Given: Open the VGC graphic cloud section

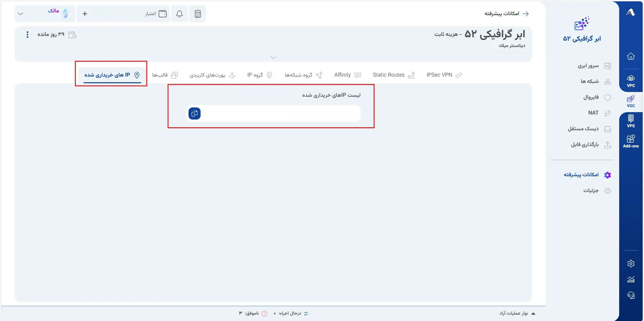Looking at the screenshot, I should click(631, 101).
